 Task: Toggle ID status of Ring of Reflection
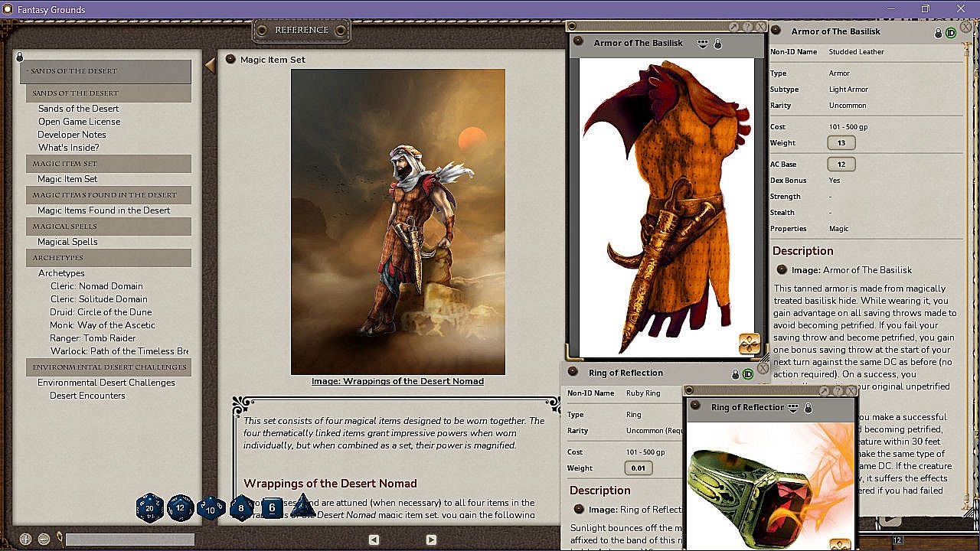coord(748,374)
